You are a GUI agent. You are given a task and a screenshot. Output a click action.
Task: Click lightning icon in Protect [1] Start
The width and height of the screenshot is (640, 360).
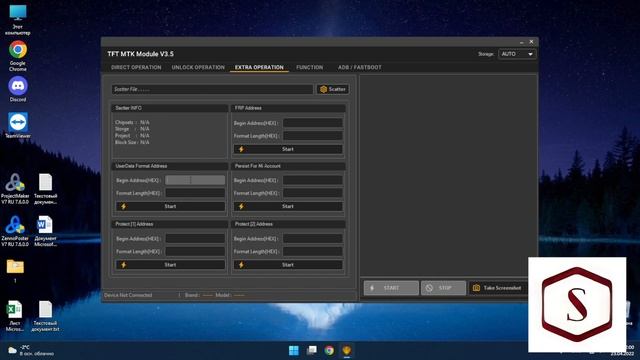124,265
